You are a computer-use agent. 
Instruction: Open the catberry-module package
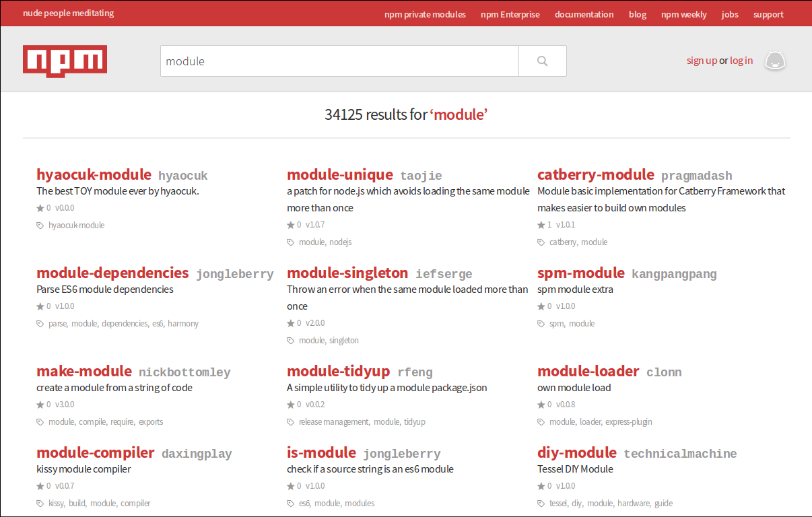596,175
